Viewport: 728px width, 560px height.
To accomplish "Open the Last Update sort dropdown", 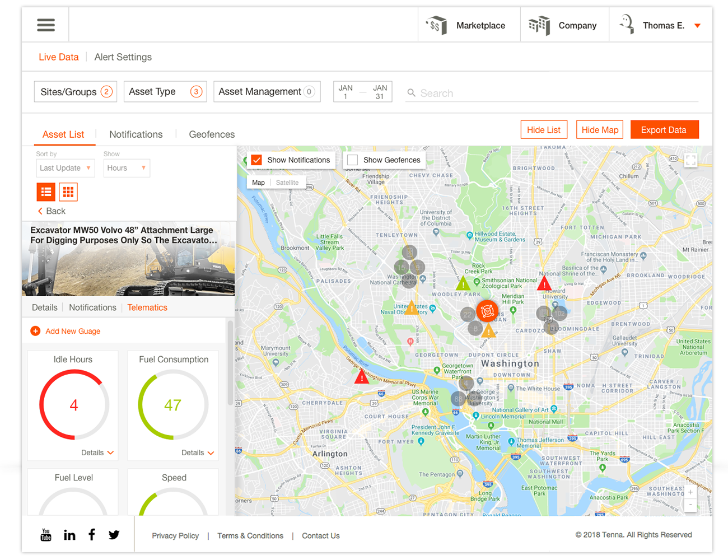I will click(x=65, y=168).
